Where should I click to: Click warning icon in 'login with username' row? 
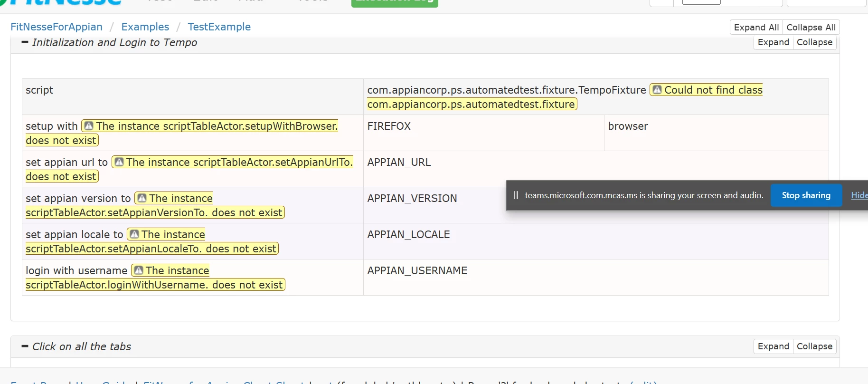point(139,270)
